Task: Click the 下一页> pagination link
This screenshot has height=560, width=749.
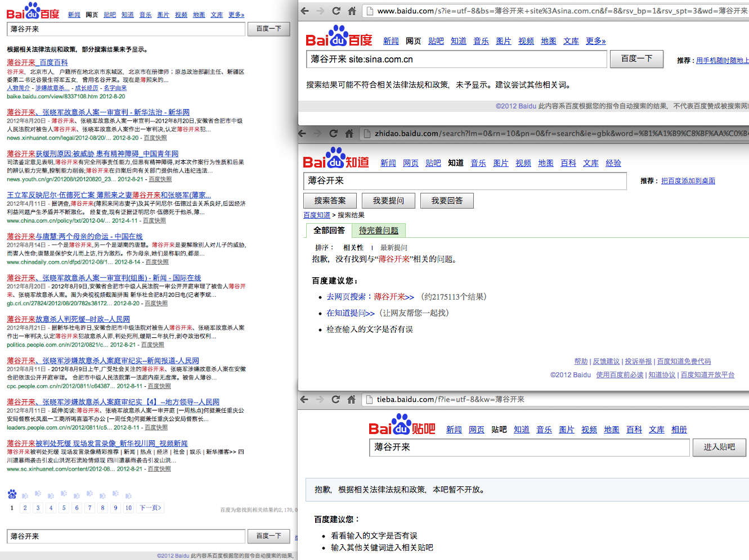Action: click(x=150, y=508)
